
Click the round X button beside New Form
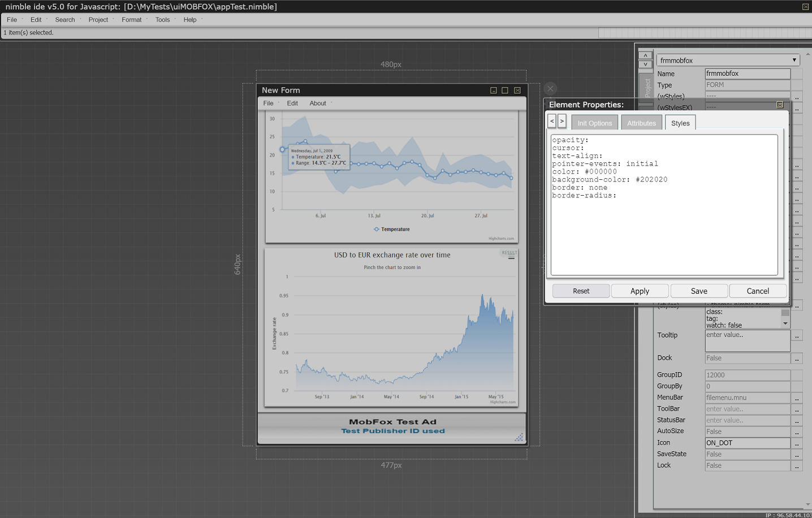click(x=550, y=88)
